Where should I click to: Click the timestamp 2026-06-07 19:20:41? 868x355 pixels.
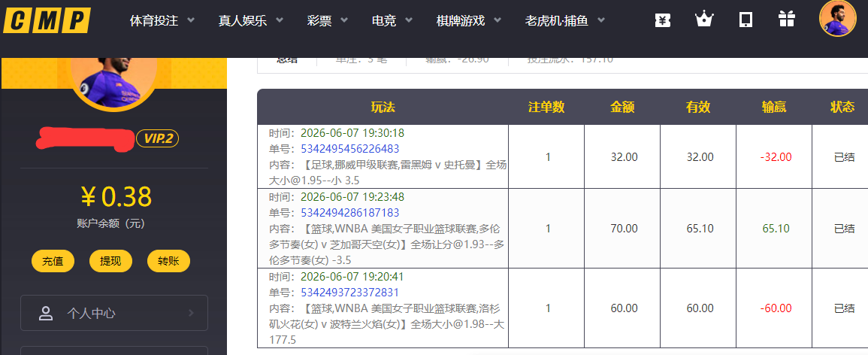click(352, 276)
